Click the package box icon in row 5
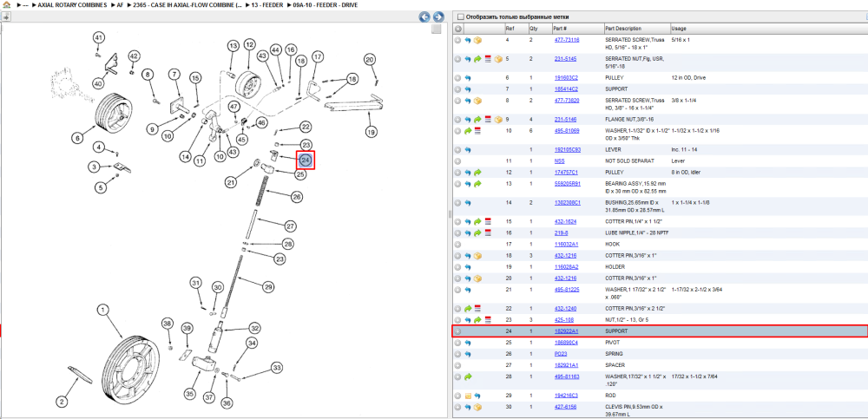Viewport: 868px width, 419px height. coord(497,59)
